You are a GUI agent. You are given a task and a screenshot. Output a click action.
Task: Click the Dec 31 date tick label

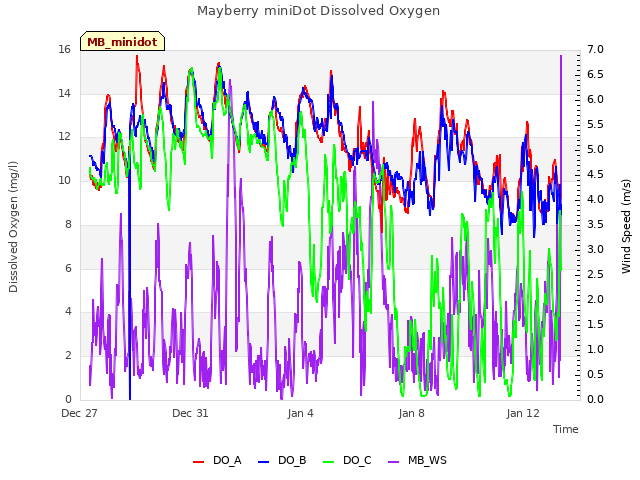tap(190, 413)
